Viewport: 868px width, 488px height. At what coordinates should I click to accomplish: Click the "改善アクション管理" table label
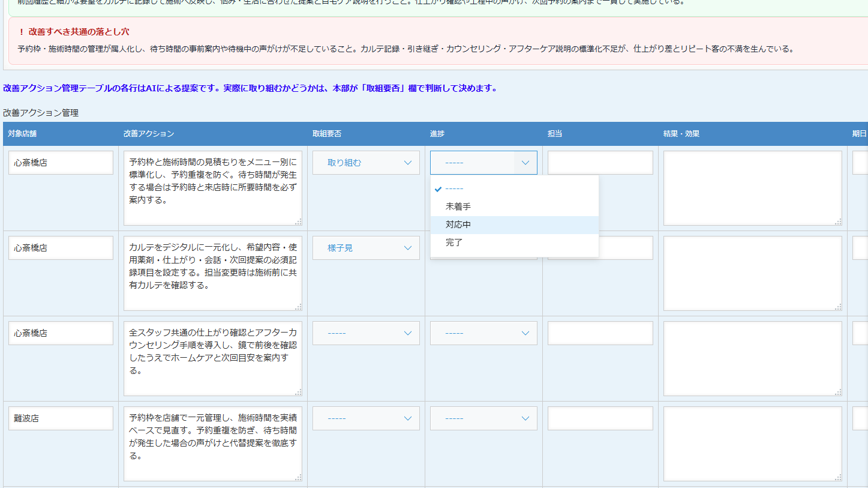click(x=41, y=113)
